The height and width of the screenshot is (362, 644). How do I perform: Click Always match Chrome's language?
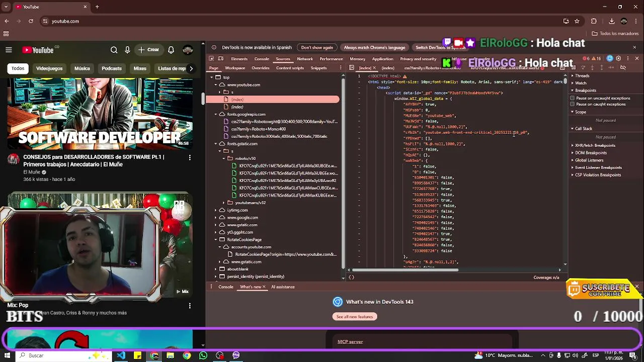[x=374, y=47]
